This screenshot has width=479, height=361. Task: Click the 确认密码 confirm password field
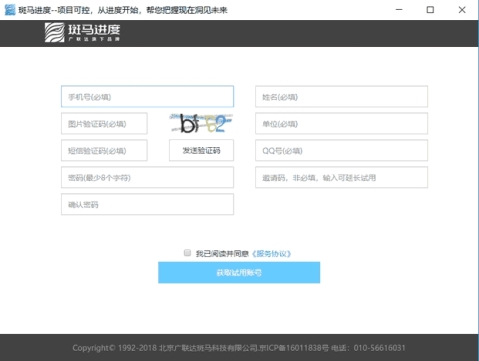(147, 204)
